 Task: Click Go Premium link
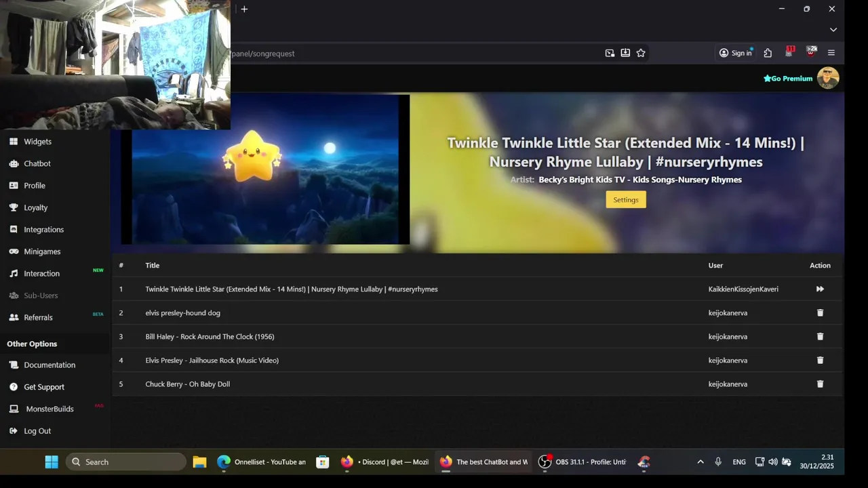coord(788,79)
